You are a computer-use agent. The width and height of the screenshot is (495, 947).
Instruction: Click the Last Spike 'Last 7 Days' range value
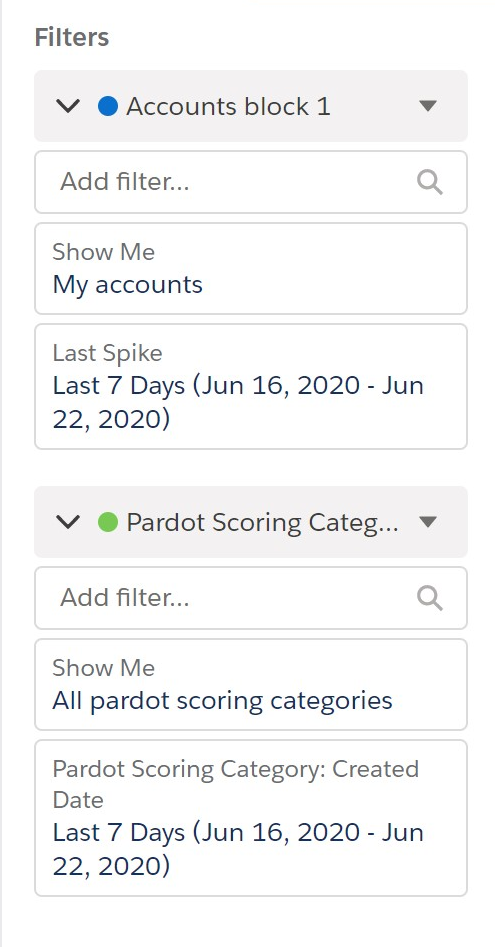coord(238,403)
